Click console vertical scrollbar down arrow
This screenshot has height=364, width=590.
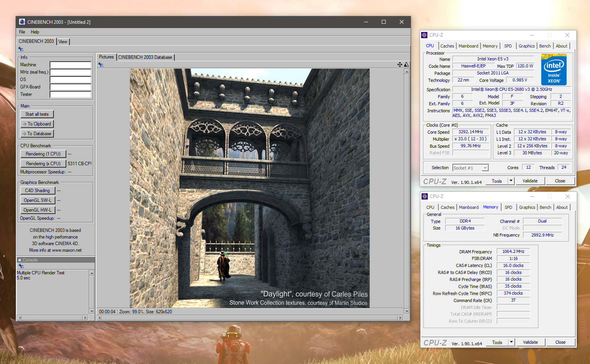click(92, 311)
